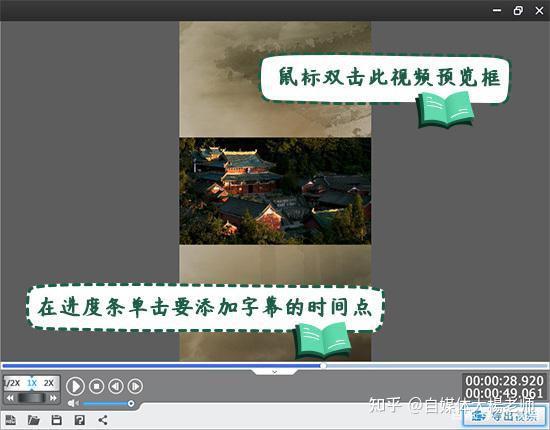Open the help question-mark icon

80,420
